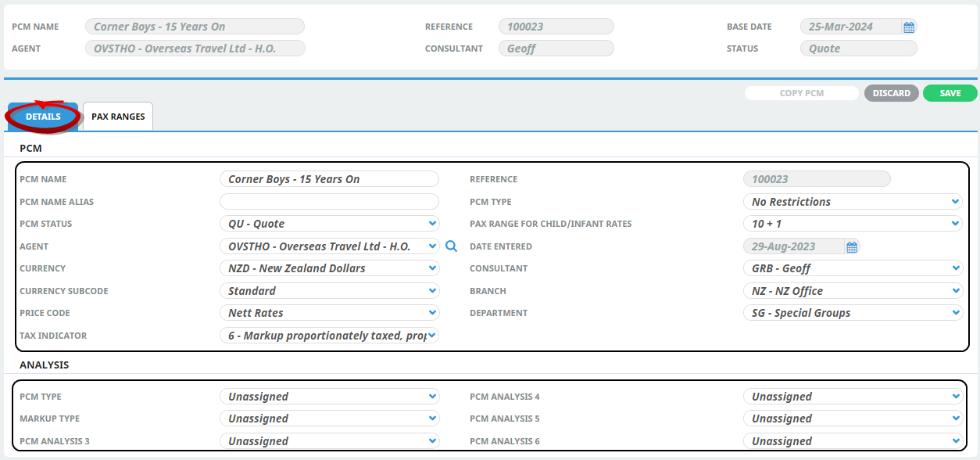Open the Department Special Groups dropdown

click(853, 313)
